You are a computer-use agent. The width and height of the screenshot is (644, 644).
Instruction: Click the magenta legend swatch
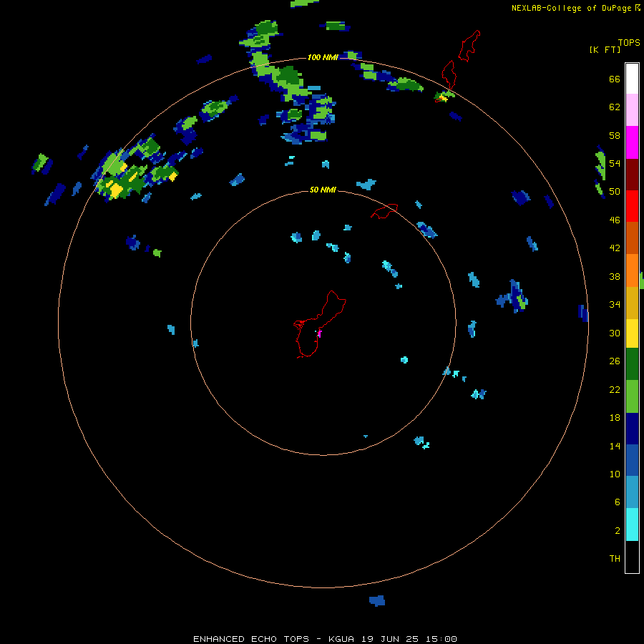632,142
